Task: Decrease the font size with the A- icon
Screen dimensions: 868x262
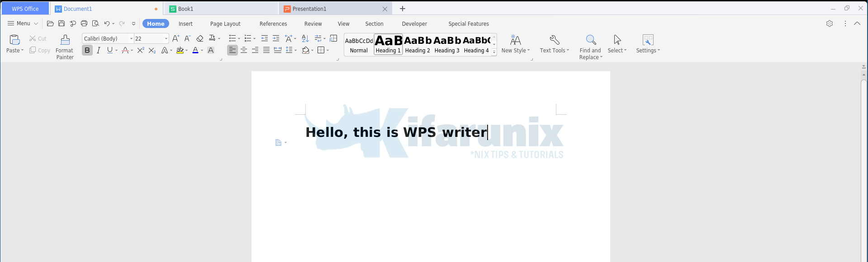Action: tap(187, 38)
